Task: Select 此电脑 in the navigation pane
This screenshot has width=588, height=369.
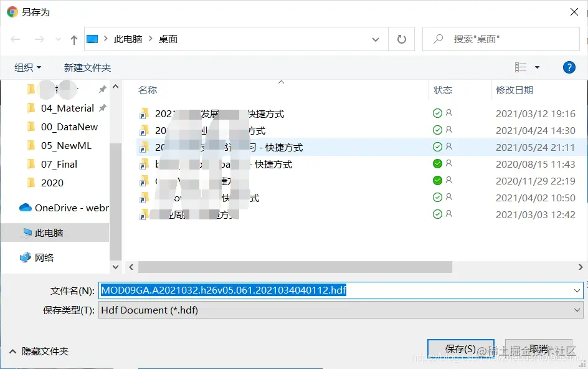Action: (x=55, y=232)
